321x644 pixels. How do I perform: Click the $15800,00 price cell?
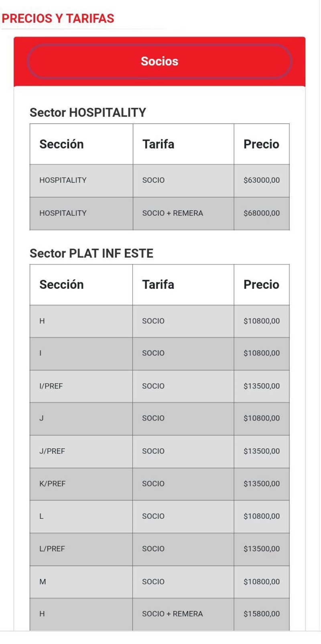point(262,614)
